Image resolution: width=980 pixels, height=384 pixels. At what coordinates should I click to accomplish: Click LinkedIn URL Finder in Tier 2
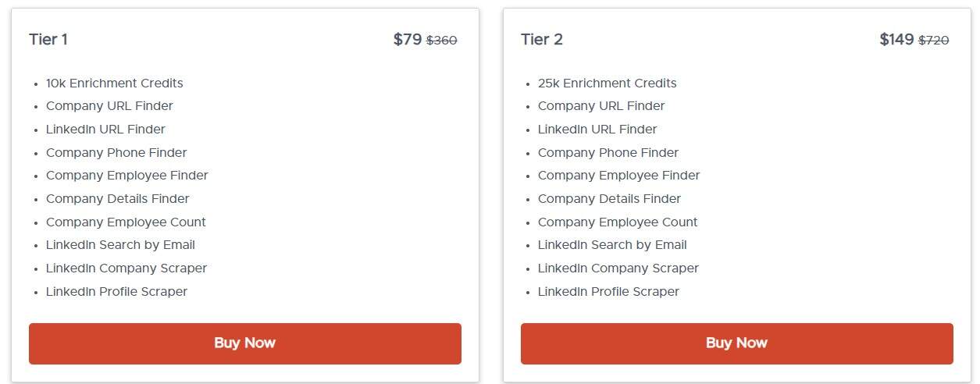(x=597, y=130)
